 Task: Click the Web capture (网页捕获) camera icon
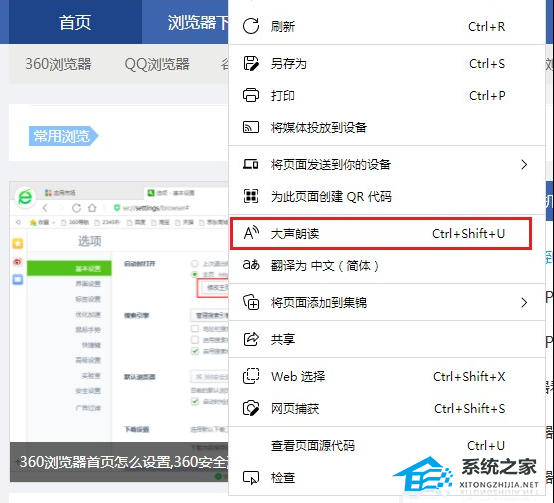click(251, 408)
